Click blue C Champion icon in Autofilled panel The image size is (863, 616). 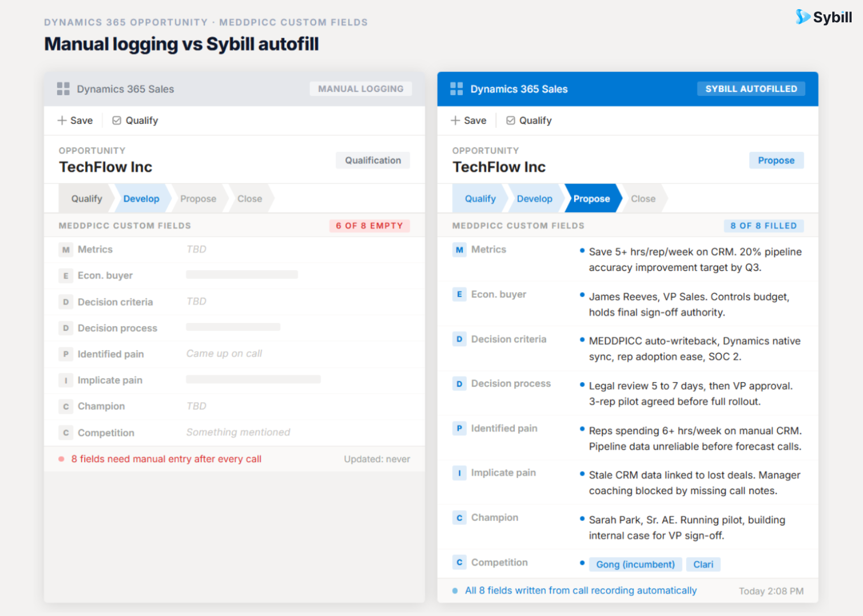[459, 518]
